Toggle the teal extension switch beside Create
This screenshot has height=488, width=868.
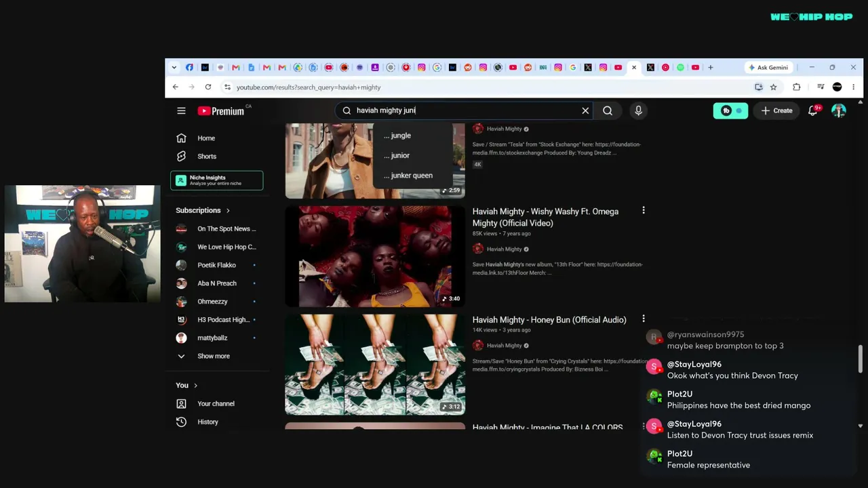[x=730, y=110]
